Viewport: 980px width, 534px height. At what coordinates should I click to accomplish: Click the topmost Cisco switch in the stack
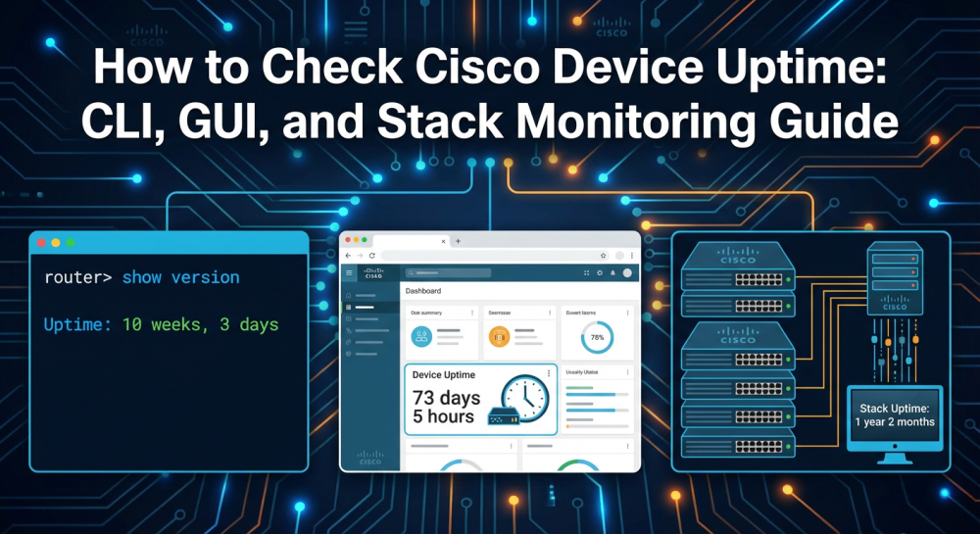(x=738, y=267)
